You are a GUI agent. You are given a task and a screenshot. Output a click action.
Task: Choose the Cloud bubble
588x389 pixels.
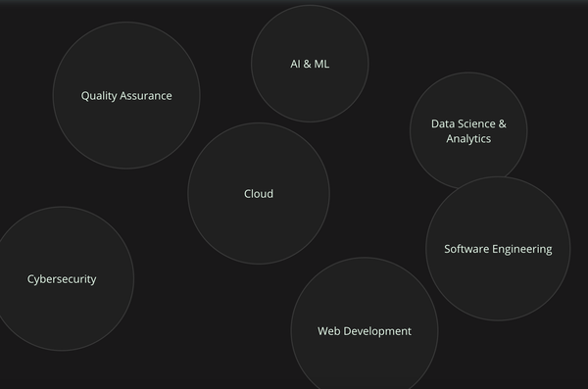pyautogui.click(x=259, y=194)
